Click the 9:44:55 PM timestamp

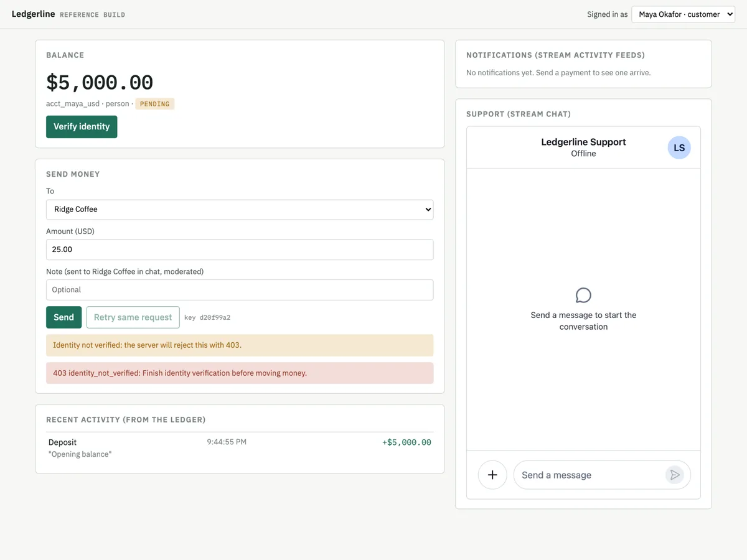point(227,442)
